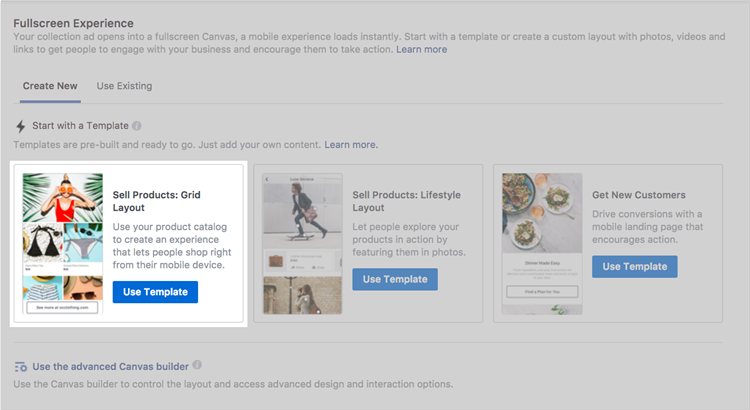Switch to the Create New tab
This screenshot has height=410, width=750.
click(50, 86)
